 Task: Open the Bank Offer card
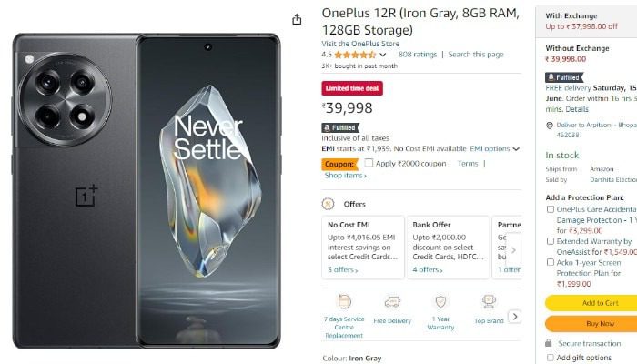point(448,246)
